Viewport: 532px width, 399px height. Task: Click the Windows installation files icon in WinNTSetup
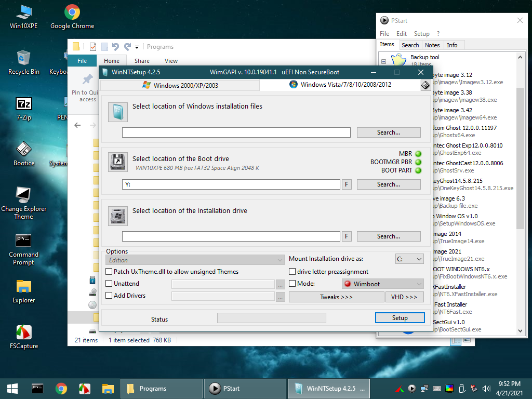[x=118, y=112]
